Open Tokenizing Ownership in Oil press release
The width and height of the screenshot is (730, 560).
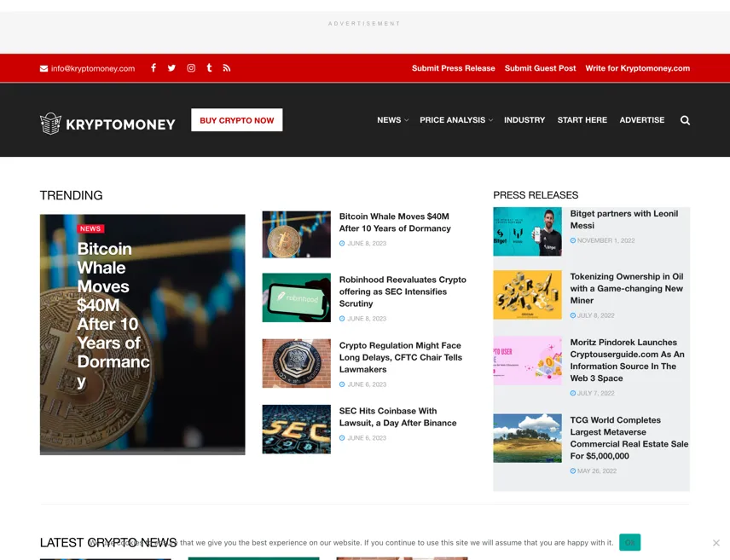click(x=627, y=289)
